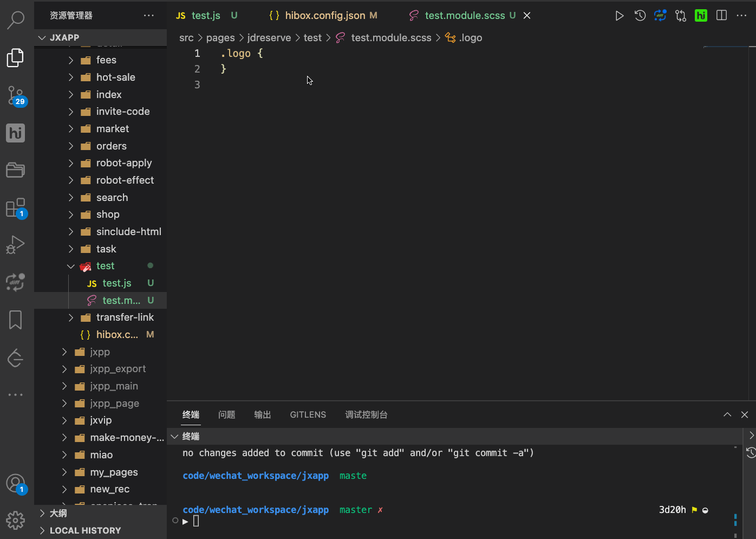Maximize the terminal panel size

coord(727,414)
